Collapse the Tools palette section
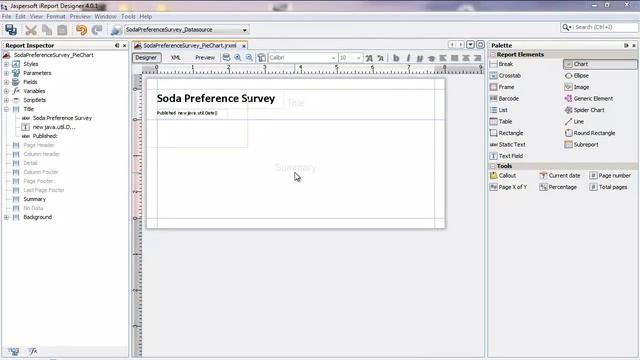This screenshot has height=360, width=640. tap(493, 166)
